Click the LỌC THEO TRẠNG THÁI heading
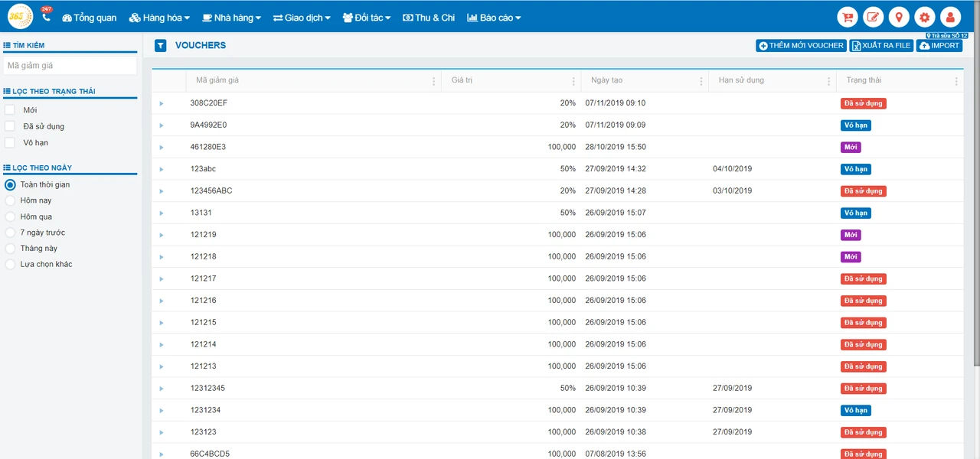This screenshot has height=459, width=980. coord(54,92)
